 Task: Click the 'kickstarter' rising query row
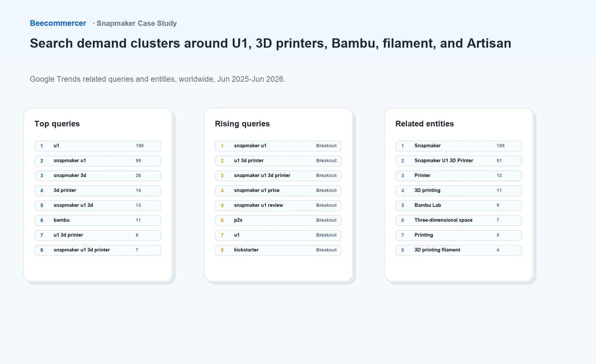278,250
